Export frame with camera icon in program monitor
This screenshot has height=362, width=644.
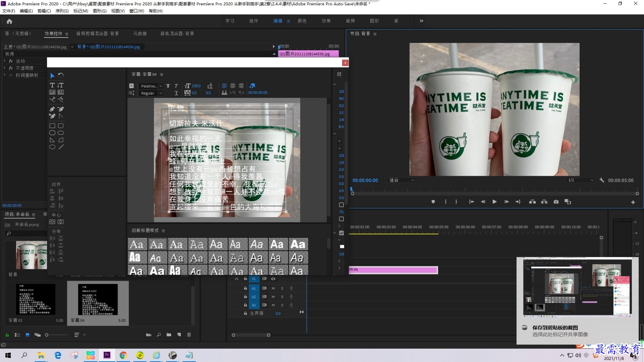click(556, 202)
